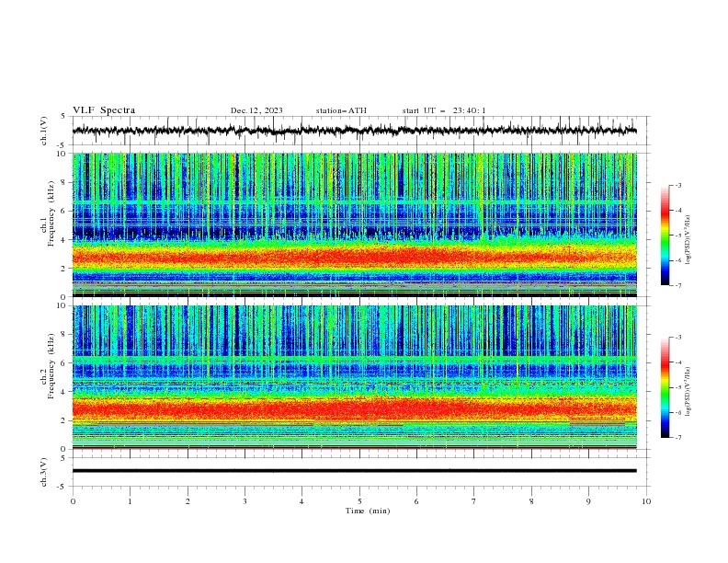Viewport: 728px width, 563px height.
Task: Click the ch.1 voltage waveform trace
Action: click(x=354, y=131)
